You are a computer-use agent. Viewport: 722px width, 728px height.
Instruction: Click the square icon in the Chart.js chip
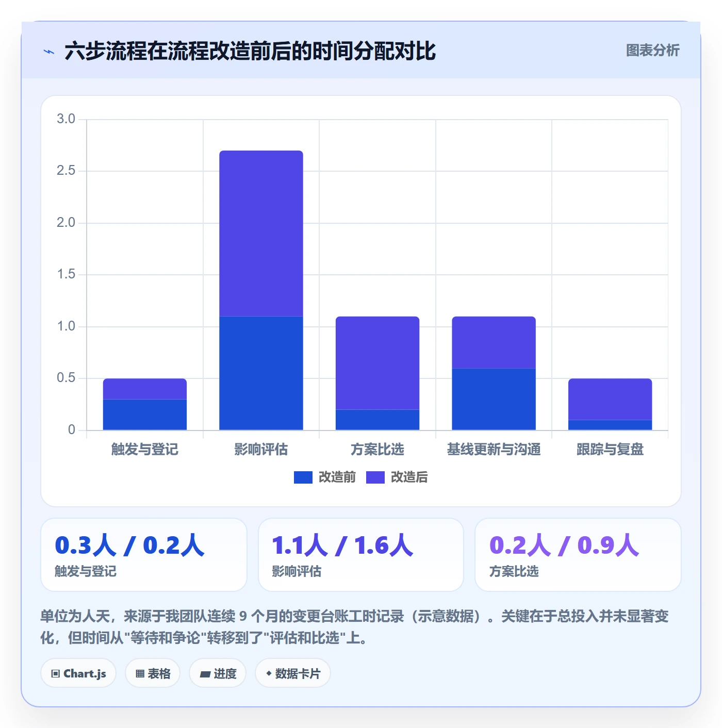pyautogui.click(x=56, y=674)
